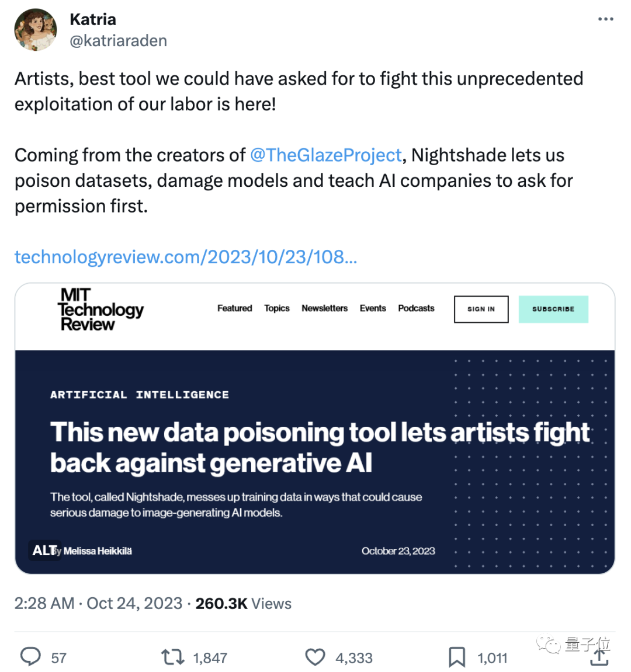This screenshot has width=631, height=672.
Task: Open the @TheGlazeProject mention link
Action: (x=326, y=155)
